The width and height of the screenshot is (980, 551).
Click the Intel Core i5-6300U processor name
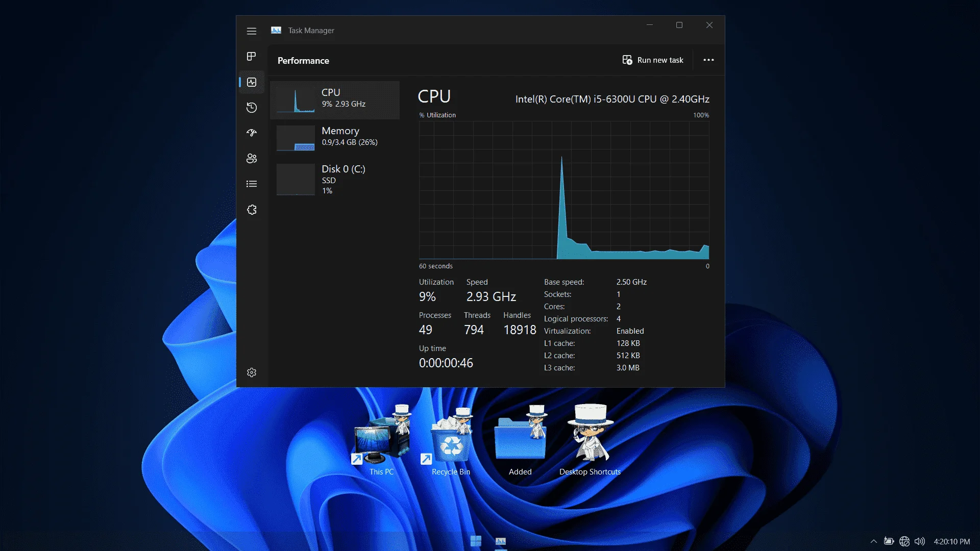click(612, 99)
